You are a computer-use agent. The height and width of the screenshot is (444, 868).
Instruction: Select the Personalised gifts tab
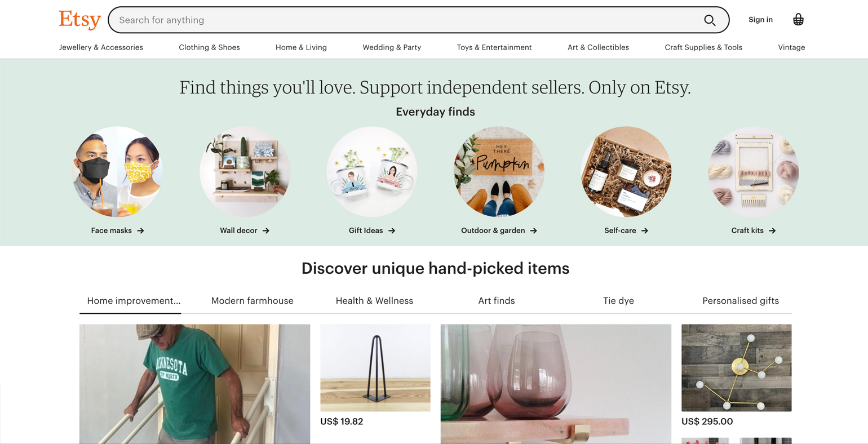[x=740, y=300]
